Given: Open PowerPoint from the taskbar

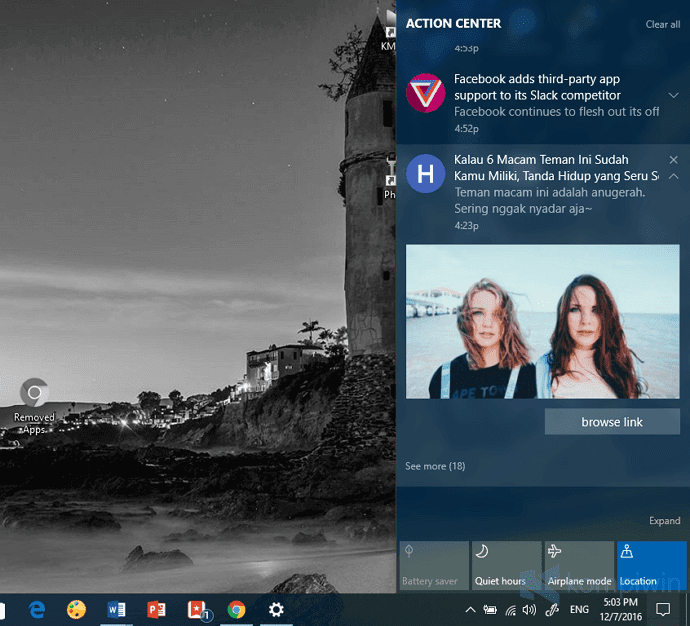Looking at the screenshot, I should 156,610.
